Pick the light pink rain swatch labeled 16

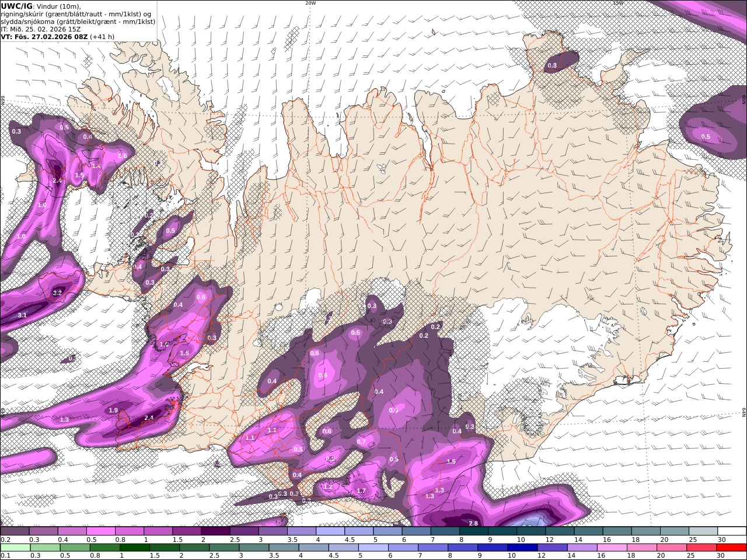pyautogui.click(x=612, y=547)
